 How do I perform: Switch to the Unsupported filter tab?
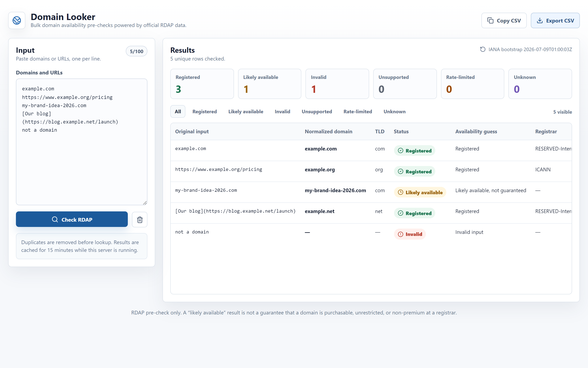[317, 111]
